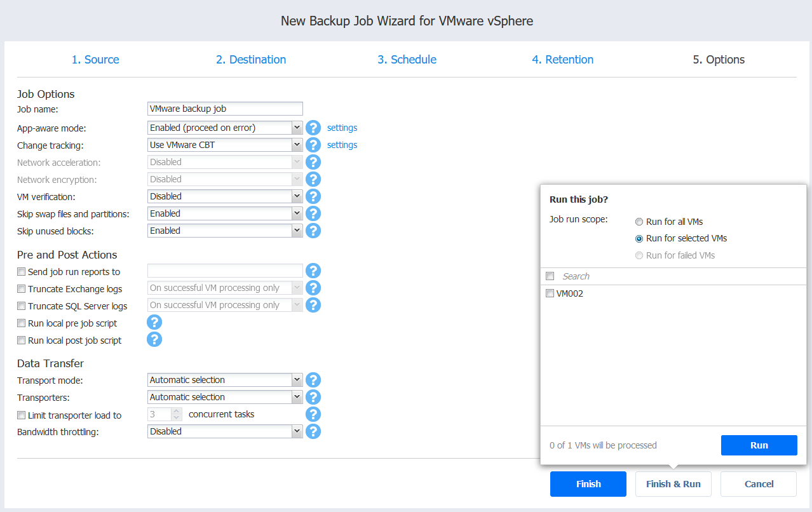
Task: Expand the Transport mode dropdown
Action: click(x=225, y=380)
